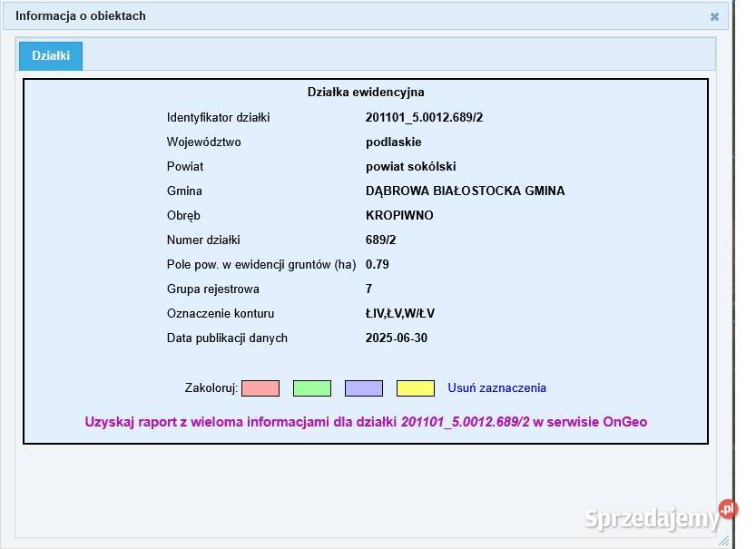The width and height of the screenshot is (756, 549).
Task: Click DĄBROWA BIAŁOSTOCKA GMINA value
Action: [465, 191]
